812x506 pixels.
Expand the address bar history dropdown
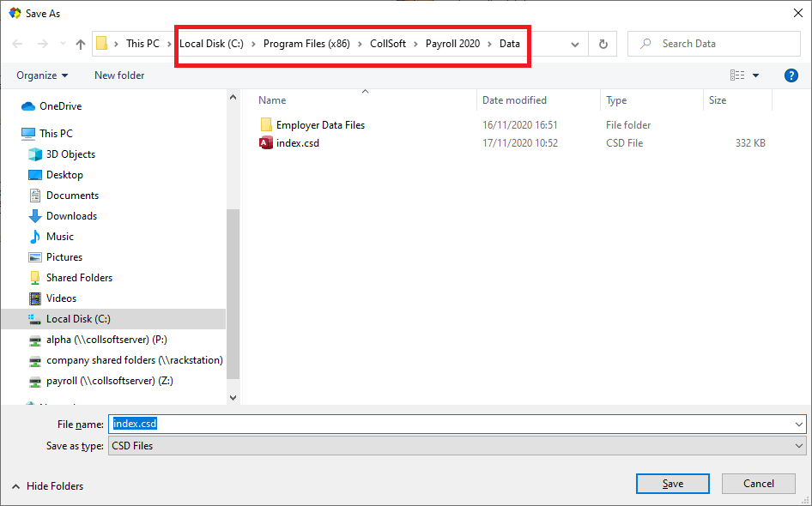[575, 44]
